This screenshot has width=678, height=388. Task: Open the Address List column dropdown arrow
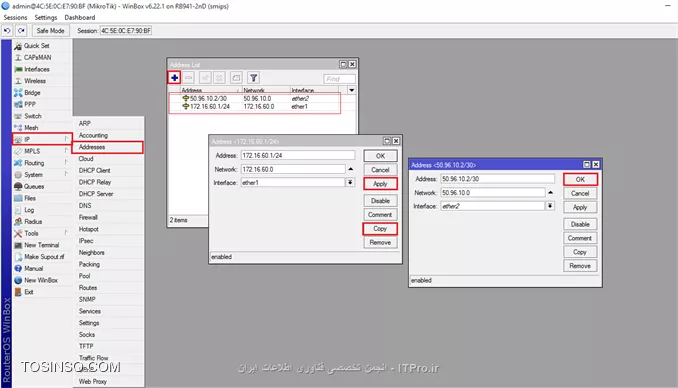pos(352,90)
